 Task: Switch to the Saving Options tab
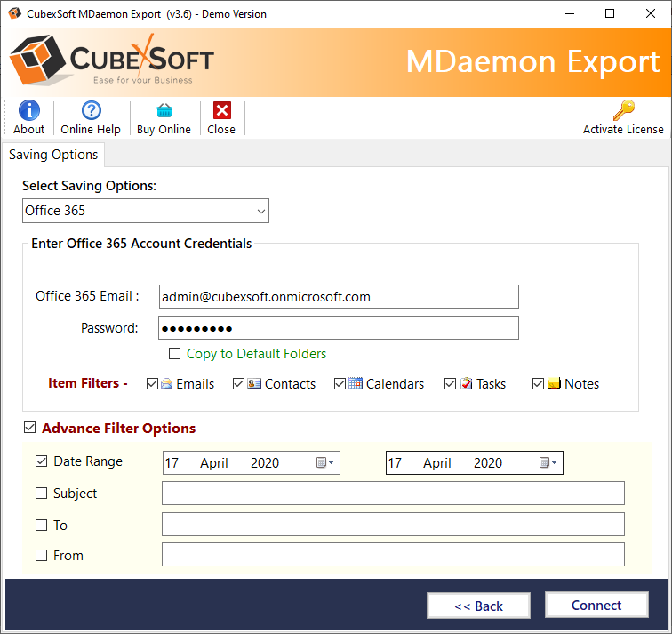tap(53, 155)
